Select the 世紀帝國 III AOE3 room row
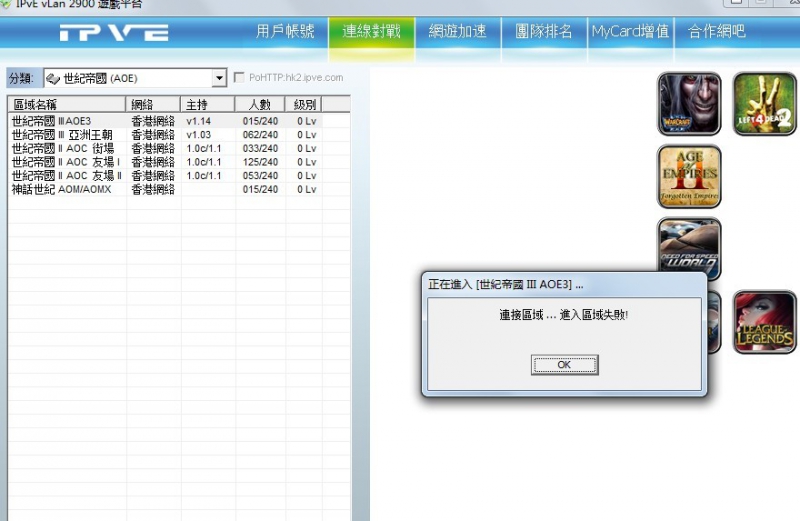 179,121
